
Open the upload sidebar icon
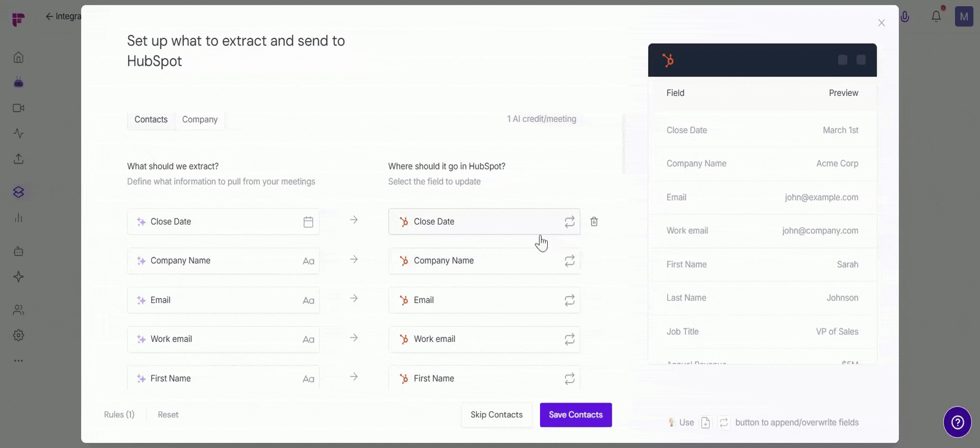[18, 159]
